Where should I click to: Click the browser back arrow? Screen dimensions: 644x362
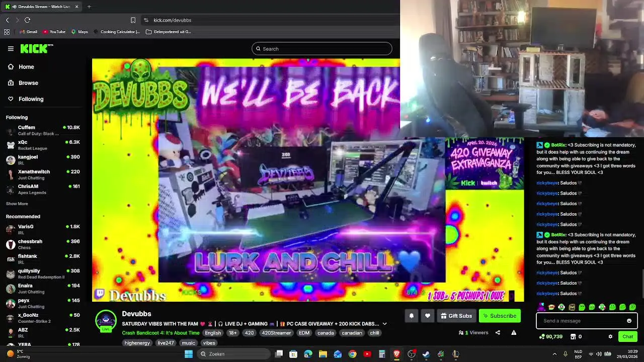pyautogui.click(x=7, y=20)
